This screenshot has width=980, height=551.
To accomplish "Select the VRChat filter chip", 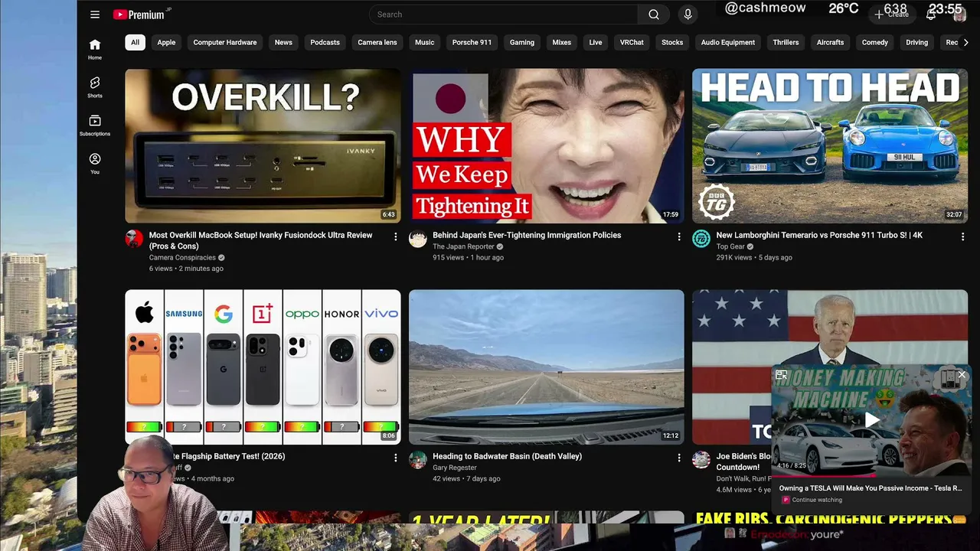I will click(632, 43).
